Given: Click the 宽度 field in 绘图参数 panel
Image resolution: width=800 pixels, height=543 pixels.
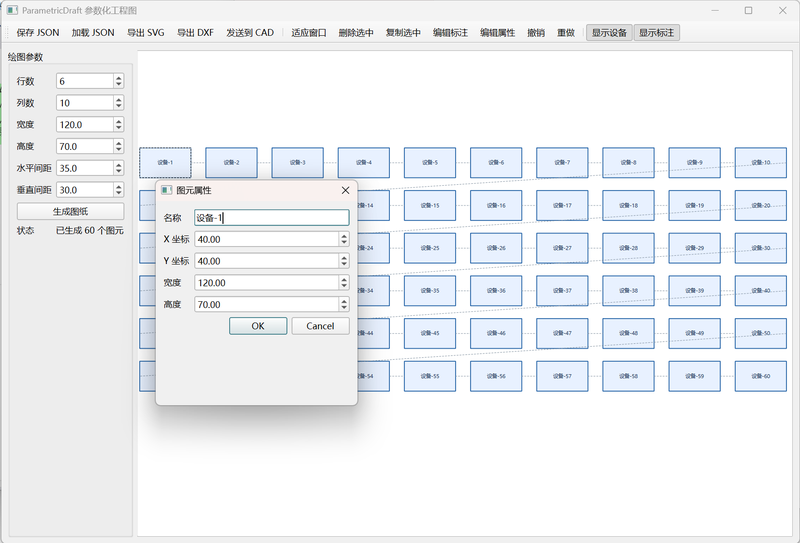Looking at the screenshot, I should [84, 125].
